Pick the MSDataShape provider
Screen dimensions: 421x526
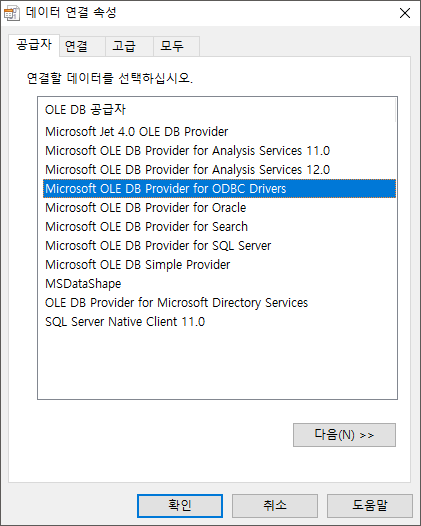(x=219, y=283)
